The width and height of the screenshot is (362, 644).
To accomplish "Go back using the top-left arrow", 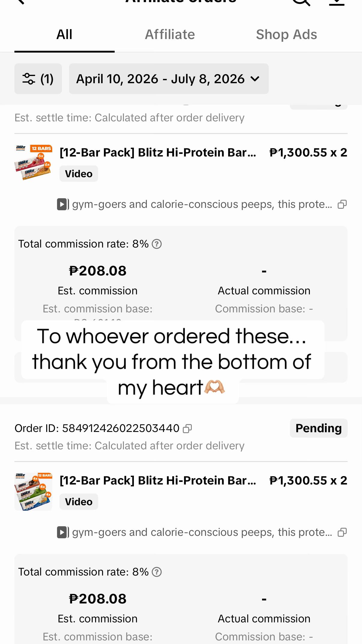I will tap(20, 2).
